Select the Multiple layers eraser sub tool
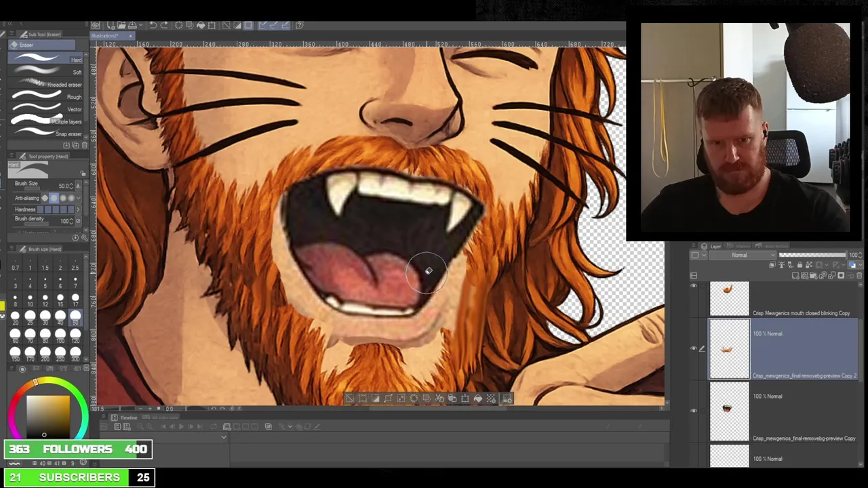Viewport: 868px width, 488px height. (45, 121)
